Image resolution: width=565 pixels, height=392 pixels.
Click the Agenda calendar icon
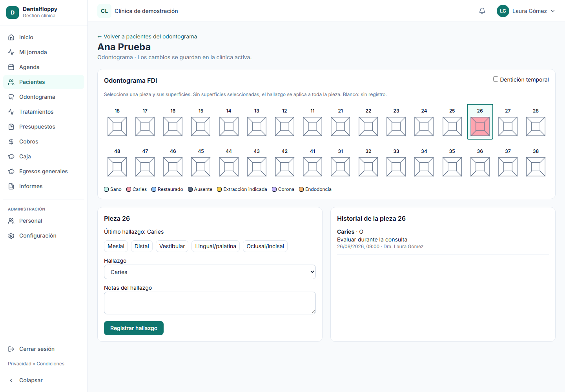point(11,67)
